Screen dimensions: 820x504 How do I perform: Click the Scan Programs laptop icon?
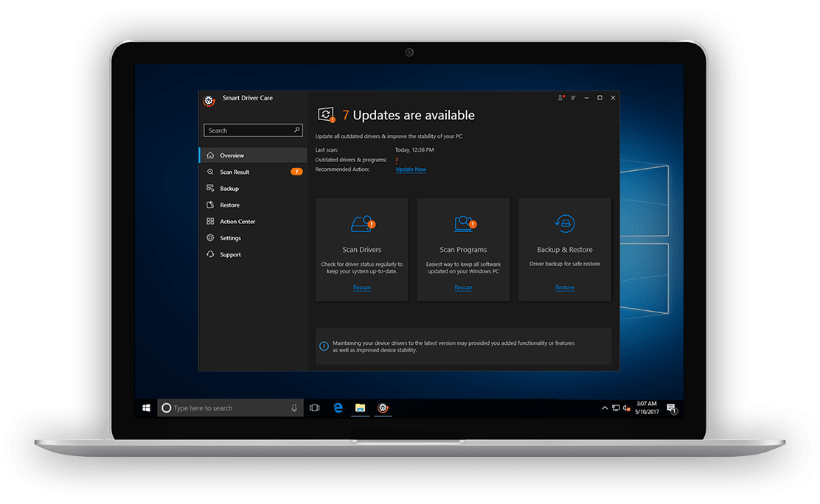[465, 223]
